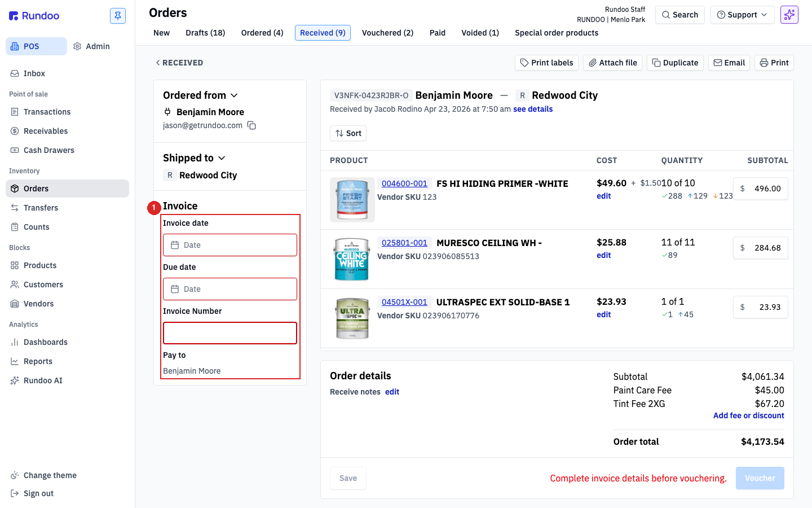Open product link 025801-001
The width and height of the screenshot is (812, 508).
(x=404, y=243)
